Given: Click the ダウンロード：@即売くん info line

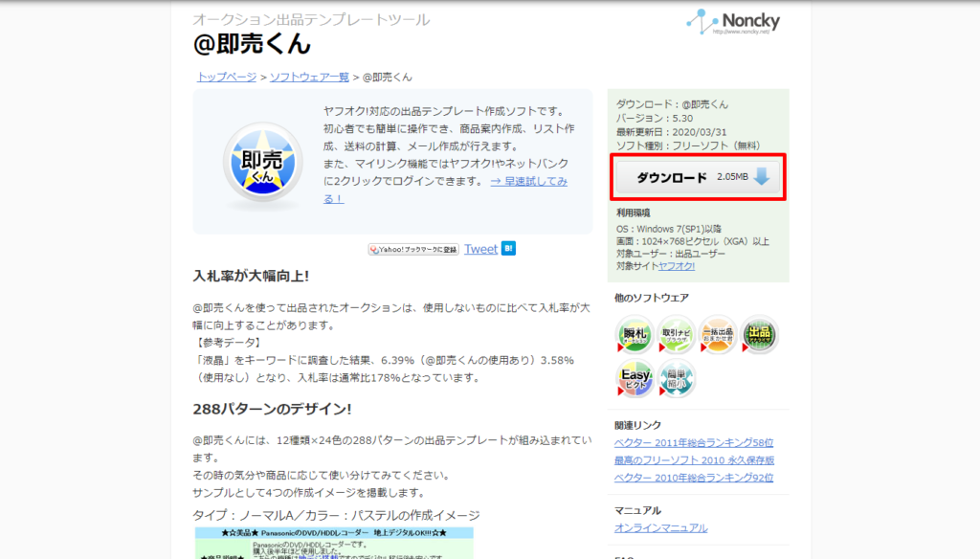Looking at the screenshot, I should [x=673, y=104].
